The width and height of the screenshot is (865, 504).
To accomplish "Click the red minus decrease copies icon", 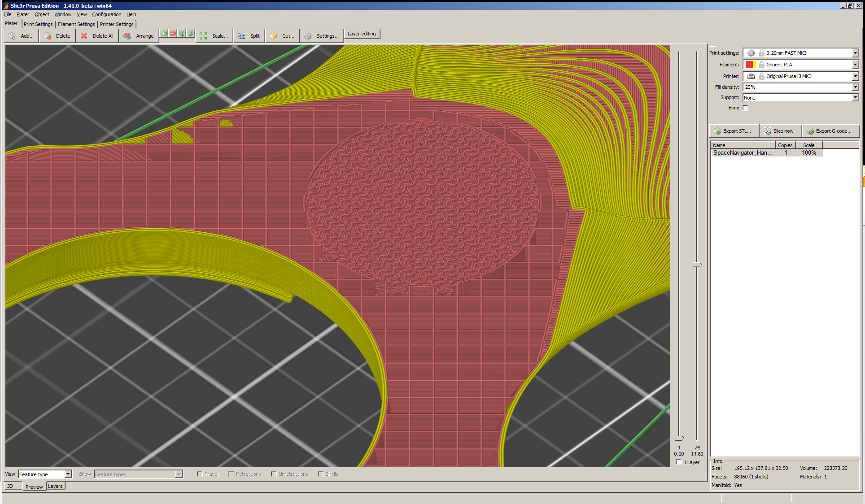I will click(x=173, y=34).
